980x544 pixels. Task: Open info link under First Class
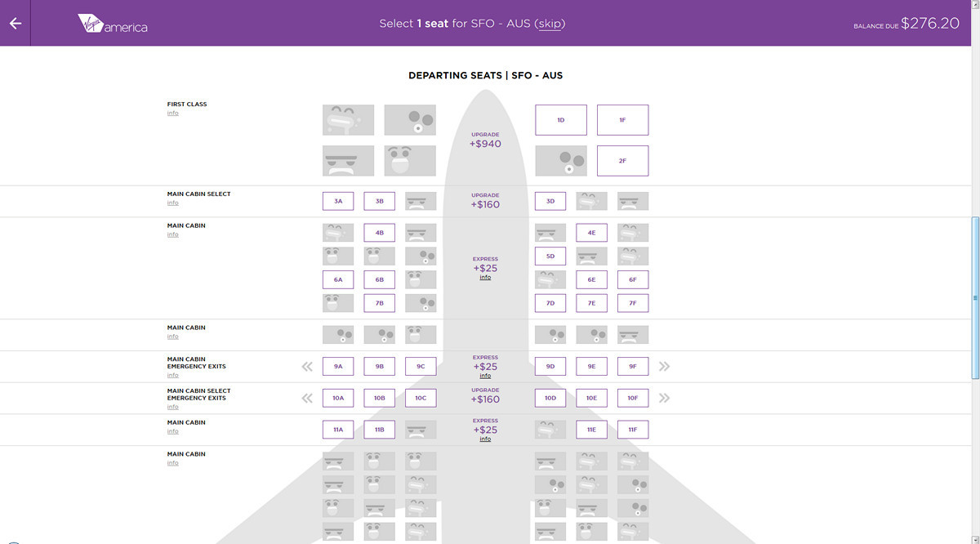pyautogui.click(x=172, y=114)
